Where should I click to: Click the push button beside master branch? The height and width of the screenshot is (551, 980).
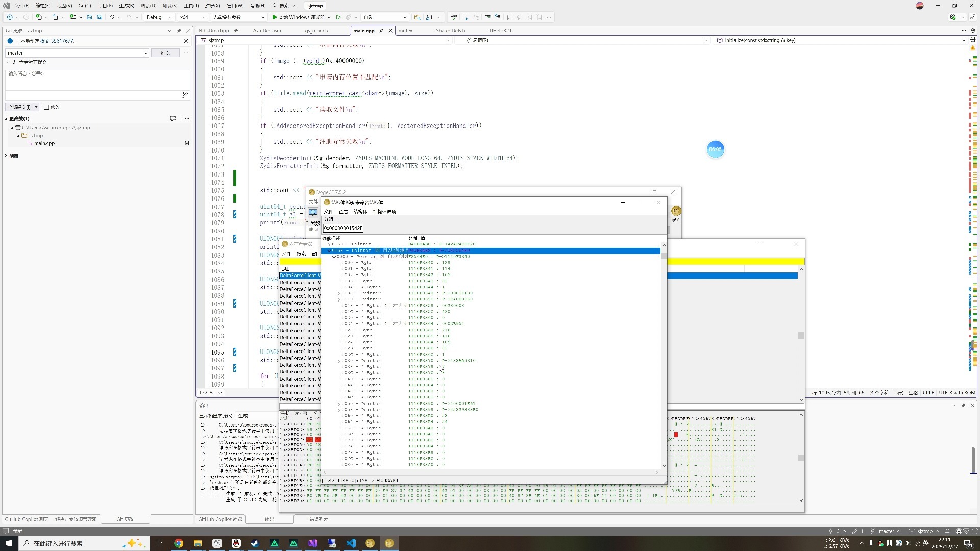[x=165, y=53]
